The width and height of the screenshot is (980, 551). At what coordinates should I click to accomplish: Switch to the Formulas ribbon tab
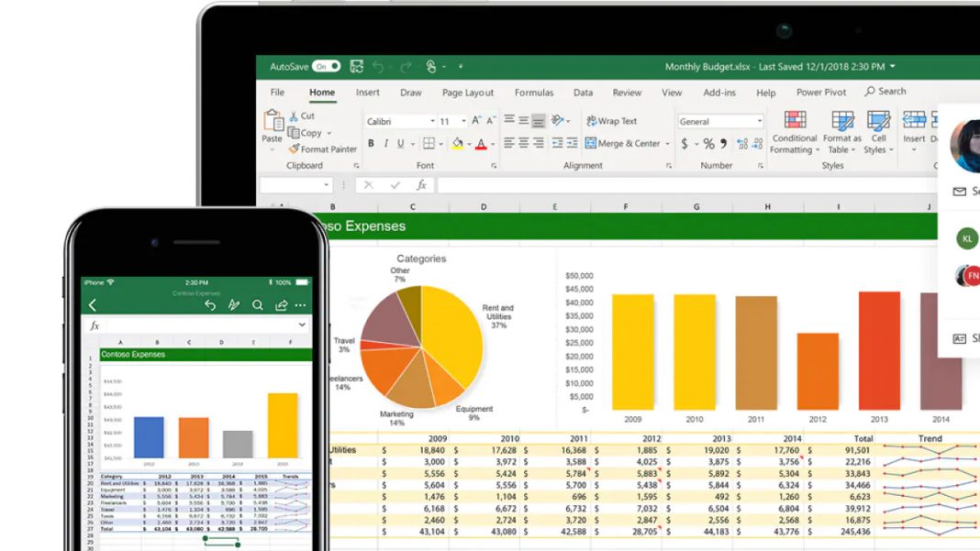coord(534,92)
